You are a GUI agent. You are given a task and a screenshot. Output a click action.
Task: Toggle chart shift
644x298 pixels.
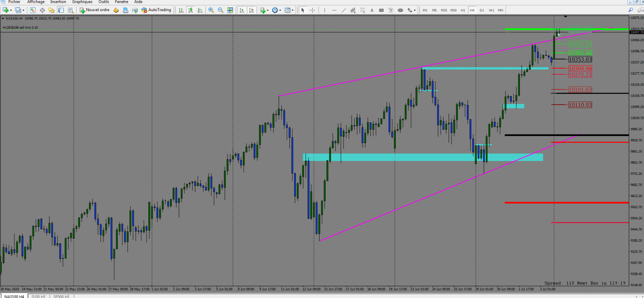pos(252,10)
